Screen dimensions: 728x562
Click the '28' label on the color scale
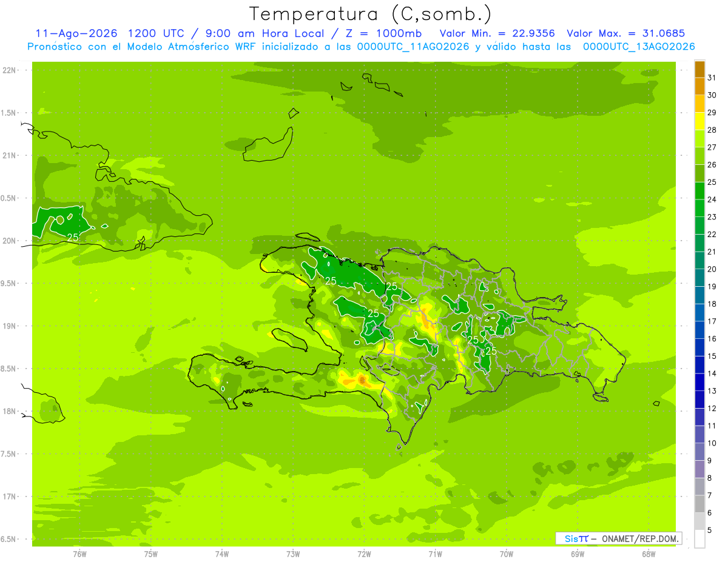(x=712, y=130)
